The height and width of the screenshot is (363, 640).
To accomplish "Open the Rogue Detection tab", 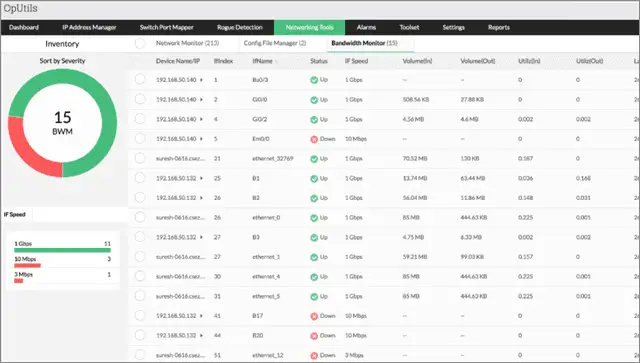I will (240, 27).
